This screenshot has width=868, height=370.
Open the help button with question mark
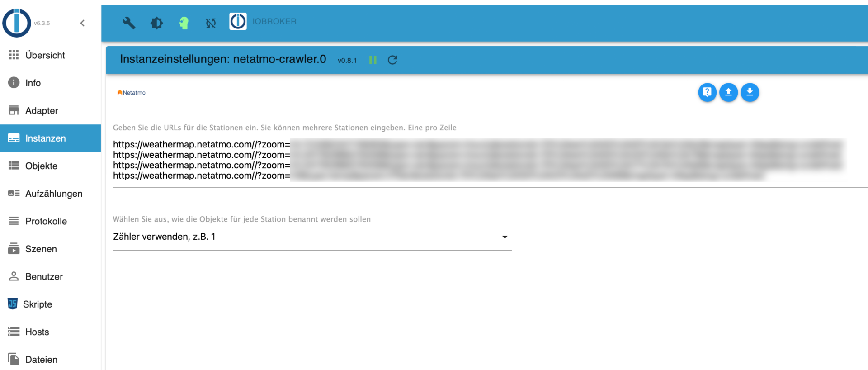coord(707,92)
